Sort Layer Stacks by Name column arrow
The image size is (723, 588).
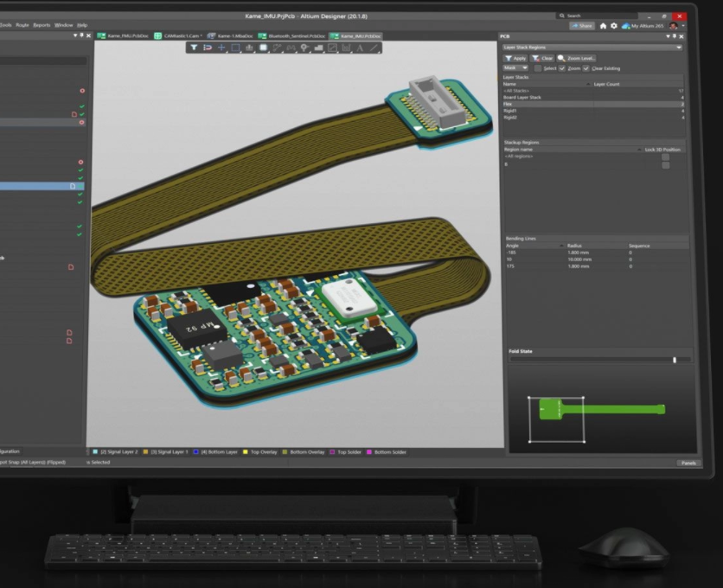click(588, 84)
